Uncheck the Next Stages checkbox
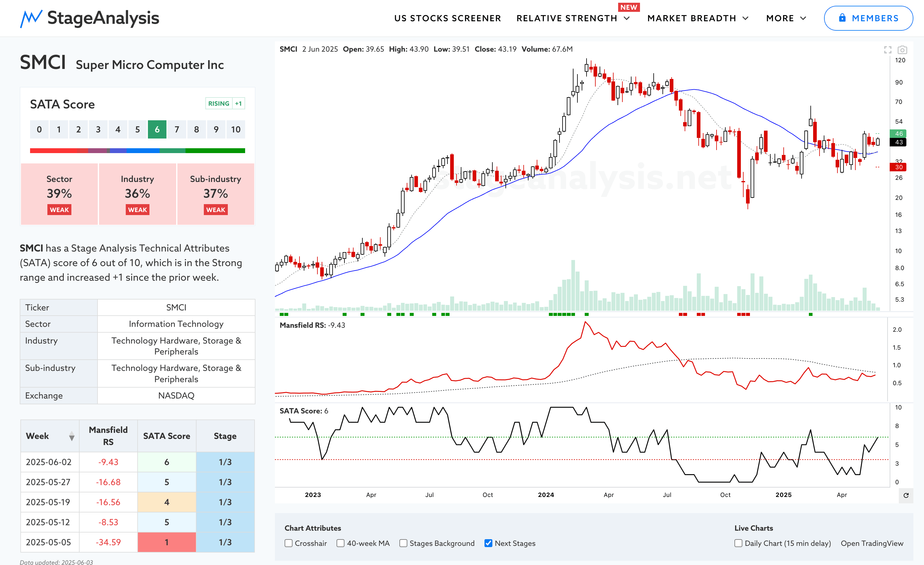The width and height of the screenshot is (924, 565). [x=488, y=543]
